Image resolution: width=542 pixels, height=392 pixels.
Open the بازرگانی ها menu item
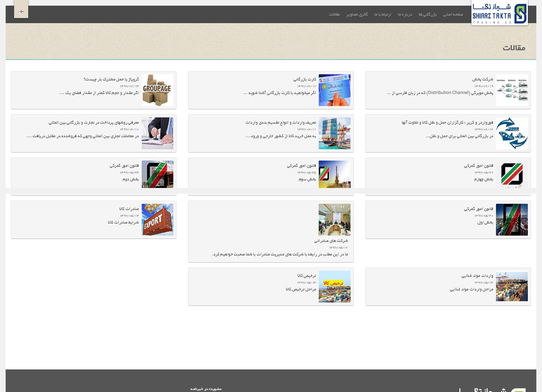pyautogui.click(x=427, y=14)
